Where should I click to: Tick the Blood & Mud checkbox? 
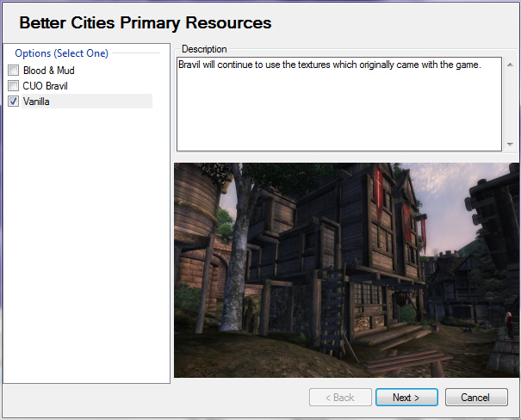[13, 71]
